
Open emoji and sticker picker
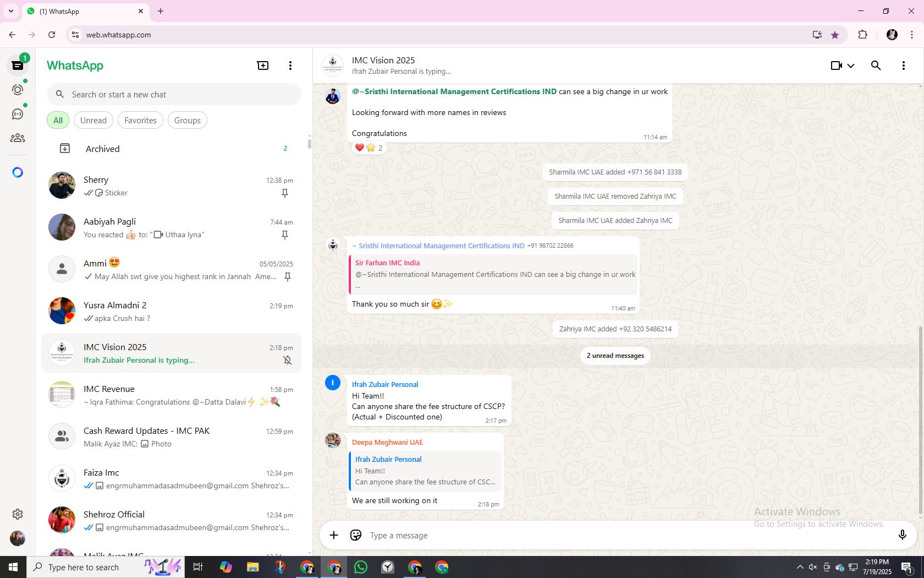pos(356,535)
